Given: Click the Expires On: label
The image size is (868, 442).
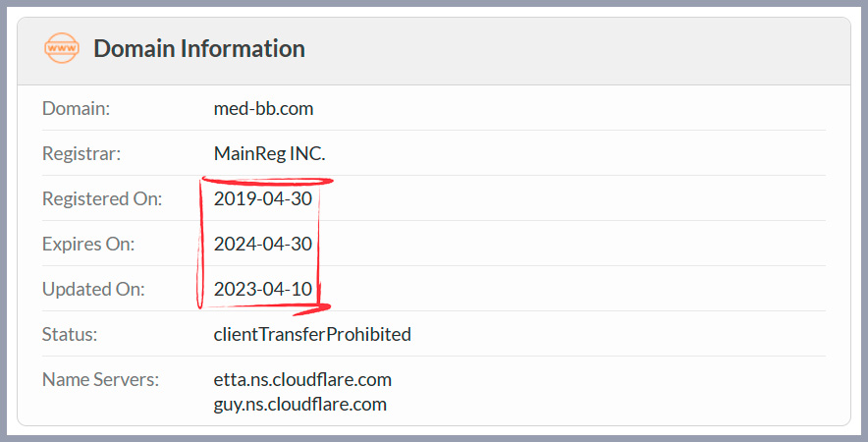Looking at the screenshot, I should coord(88,245).
